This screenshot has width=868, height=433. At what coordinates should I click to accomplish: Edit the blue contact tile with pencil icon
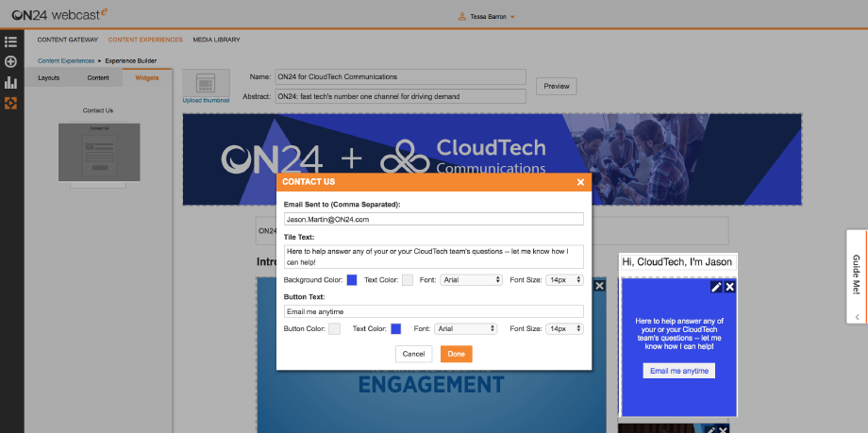point(716,286)
